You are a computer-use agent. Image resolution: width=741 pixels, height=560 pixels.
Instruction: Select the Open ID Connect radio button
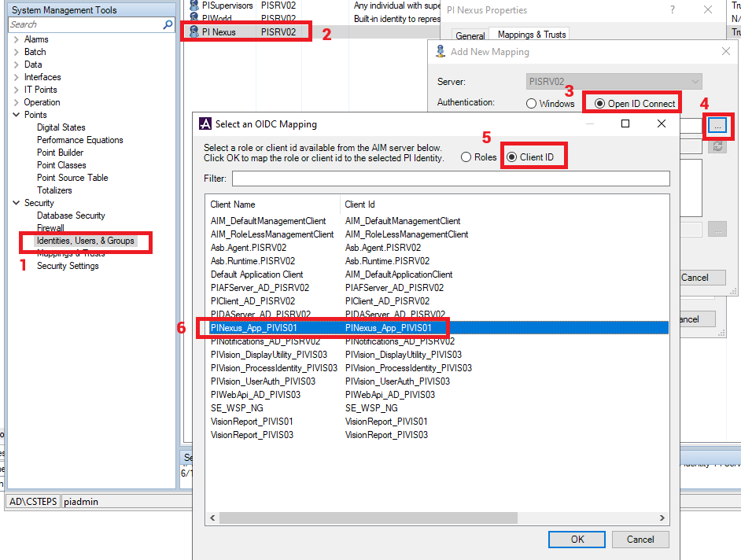(x=599, y=104)
